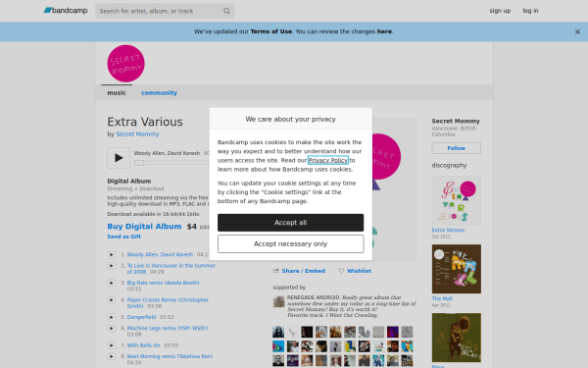Click the search magnifier icon

pyautogui.click(x=226, y=11)
